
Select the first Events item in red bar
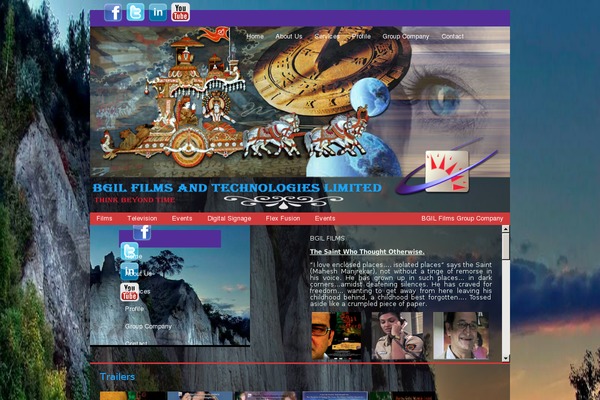[182, 218]
